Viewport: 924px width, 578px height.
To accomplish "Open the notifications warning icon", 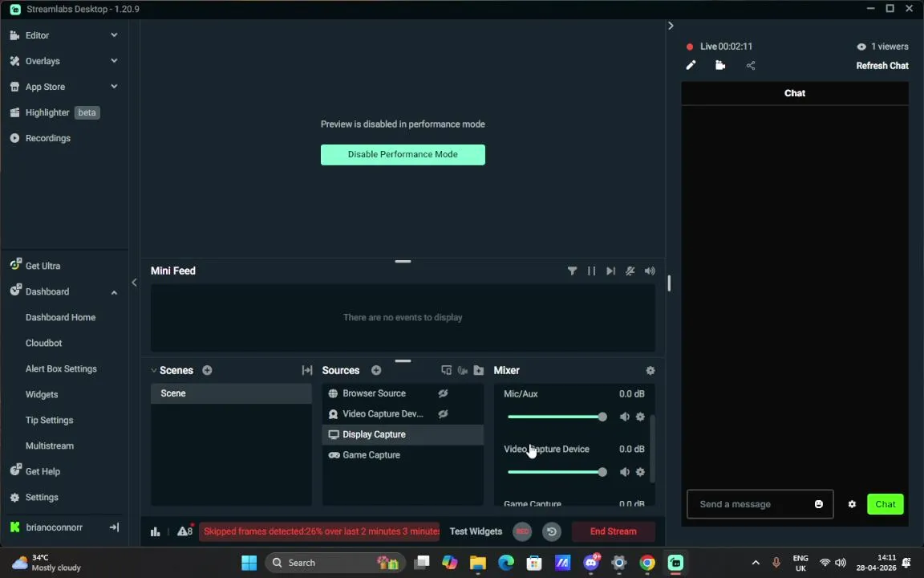I will click(x=185, y=531).
